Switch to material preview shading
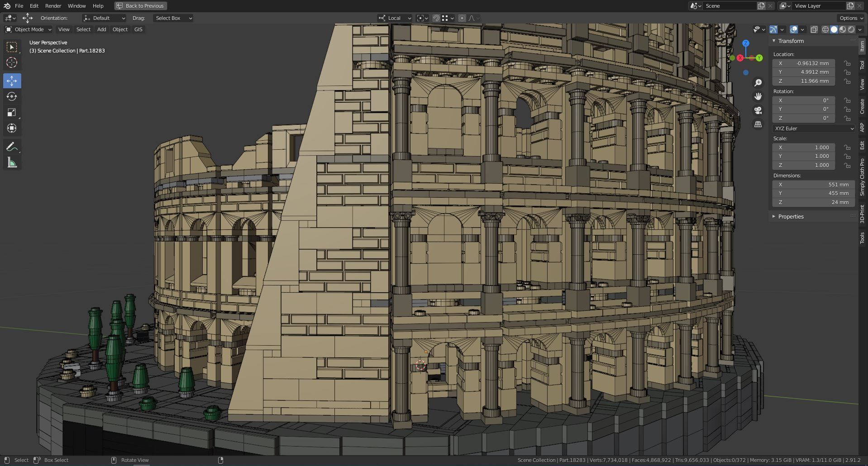Screen dimensions: 868x466 [843, 29]
